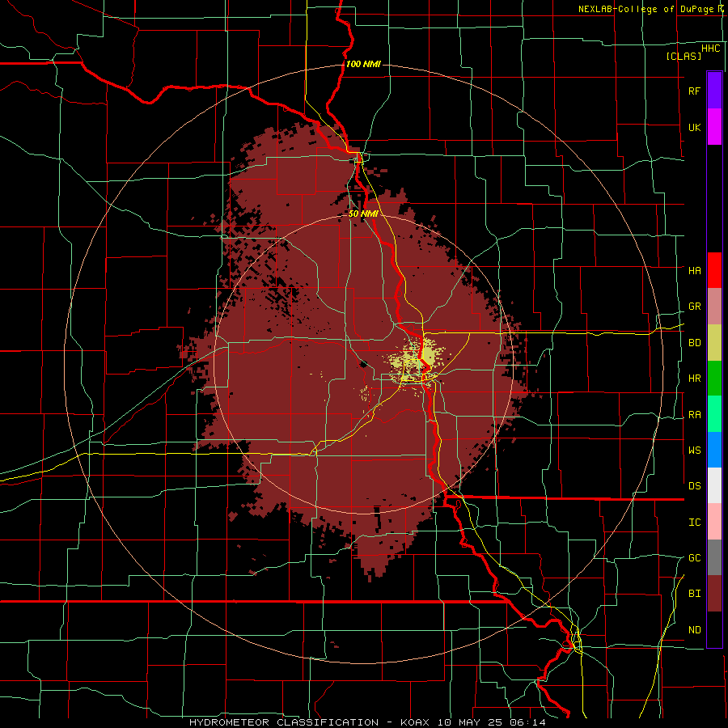728x728 pixels.
Task: Click the UK legend label
Action: 694,127
